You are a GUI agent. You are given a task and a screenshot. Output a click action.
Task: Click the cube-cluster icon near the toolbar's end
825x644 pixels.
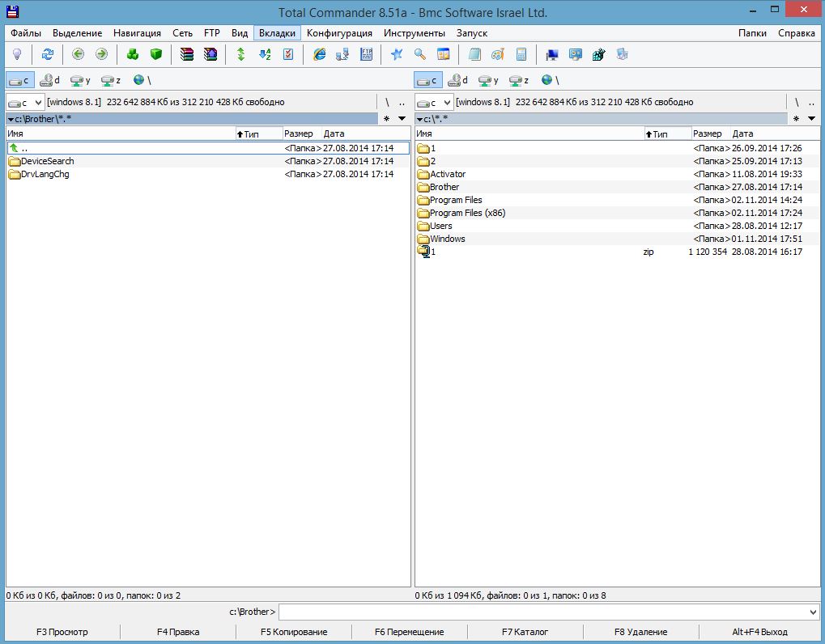(x=599, y=54)
